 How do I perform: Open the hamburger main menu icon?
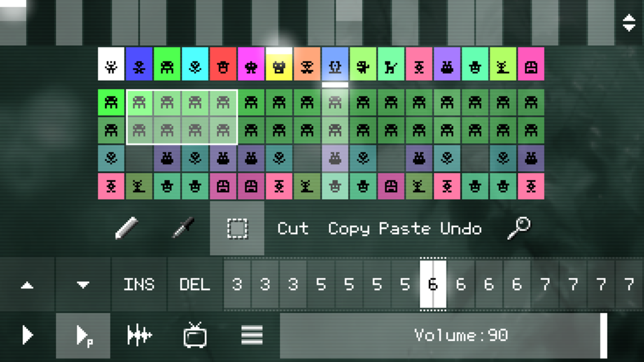pyautogui.click(x=252, y=335)
